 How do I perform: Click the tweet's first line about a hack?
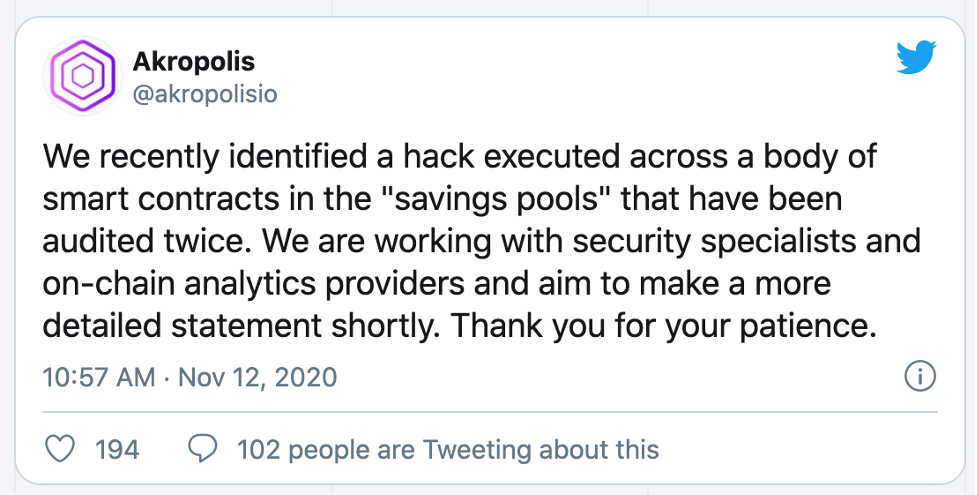click(x=460, y=157)
